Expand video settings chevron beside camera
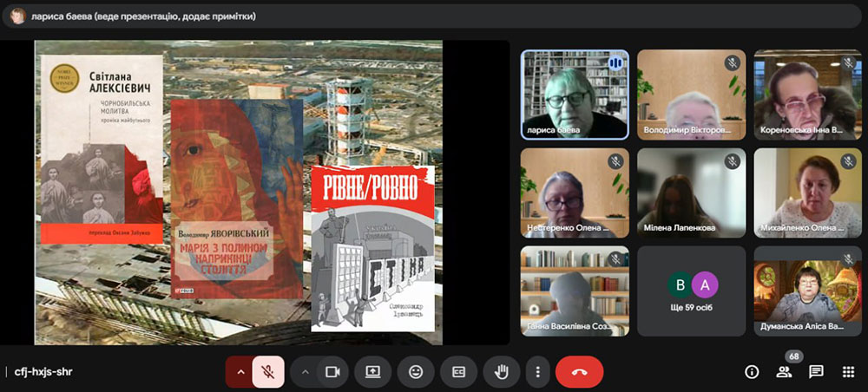 click(x=305, y=371)
